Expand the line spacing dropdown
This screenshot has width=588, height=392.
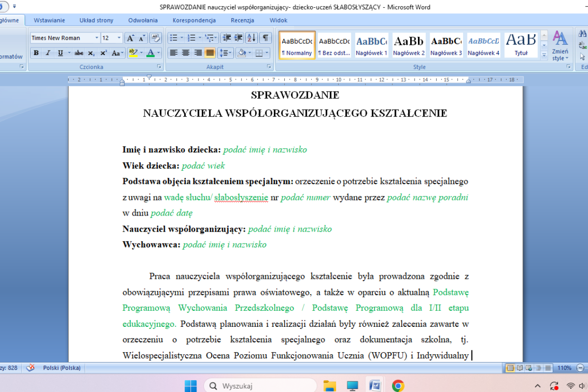coord(231,53)
